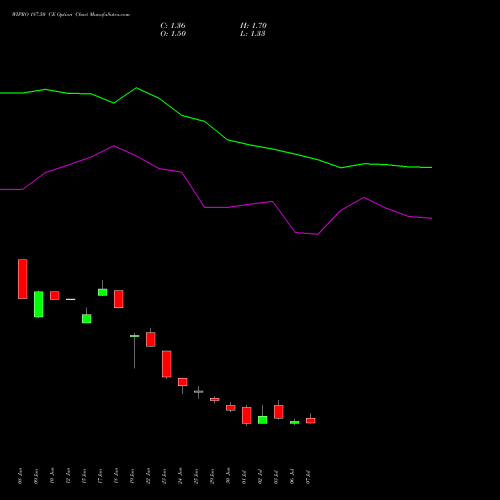The width and height of the screenshot is (500, 500).
Task: Click the red candle for 23 Jun
Action: click(167, 364)
